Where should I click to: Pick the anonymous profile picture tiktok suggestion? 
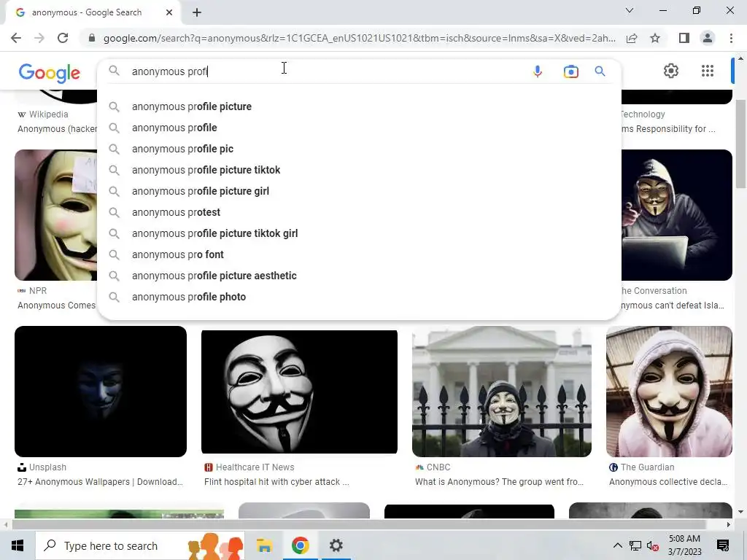[x=206, y=170]
